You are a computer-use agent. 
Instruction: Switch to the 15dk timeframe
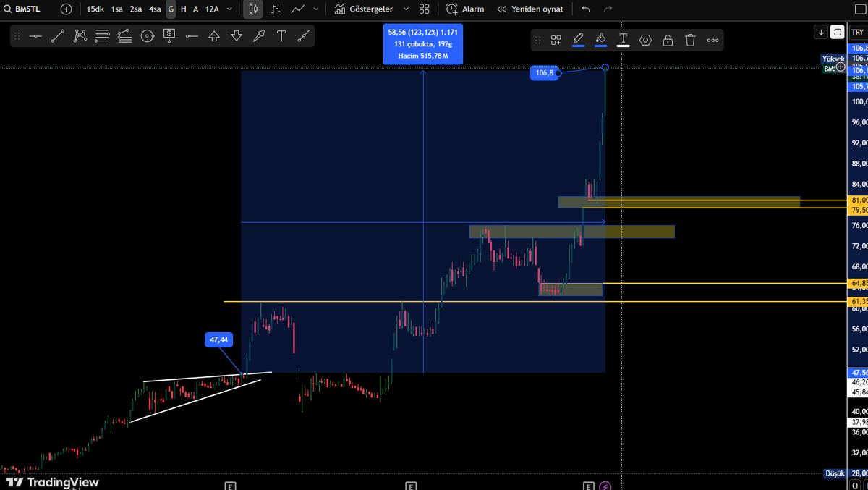pyautogui.click(x=95, y=9)
